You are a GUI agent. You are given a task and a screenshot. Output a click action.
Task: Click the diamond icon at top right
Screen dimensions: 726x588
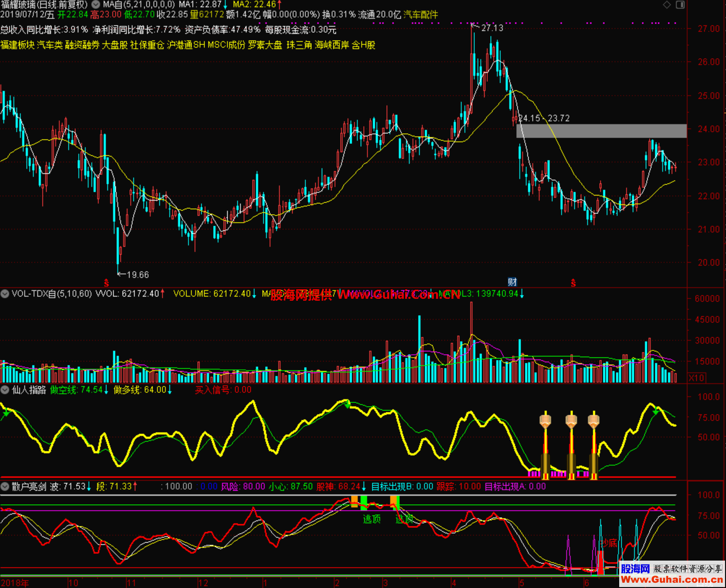coord(667,5)
